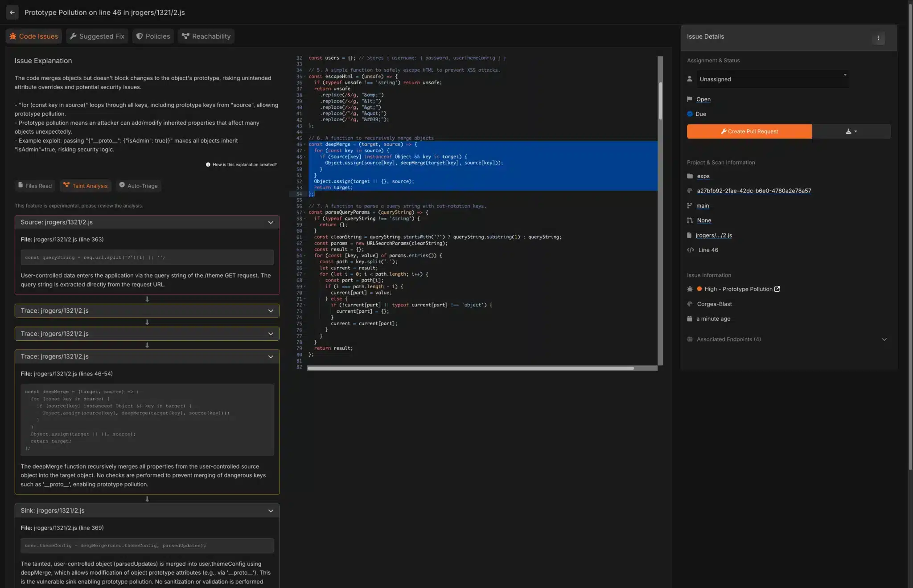Open the jrogers/.../2.js file link
The image size is (913, 588).
[x=713, y=235]
